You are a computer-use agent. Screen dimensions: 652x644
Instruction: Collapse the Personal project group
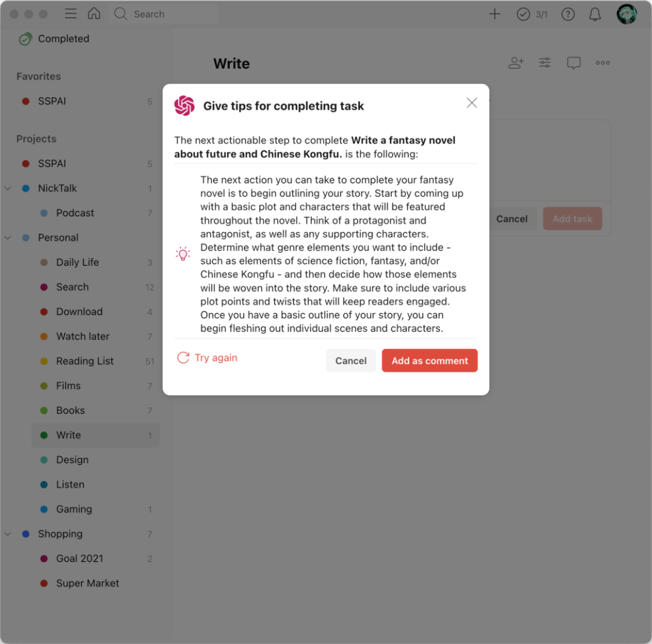tap(7, 238)
